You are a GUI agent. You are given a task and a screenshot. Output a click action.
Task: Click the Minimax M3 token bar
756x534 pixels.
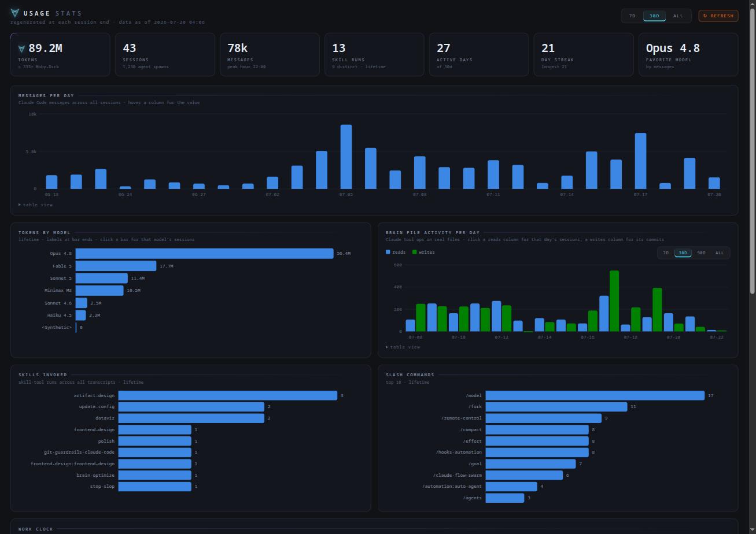tap(99, 290)
